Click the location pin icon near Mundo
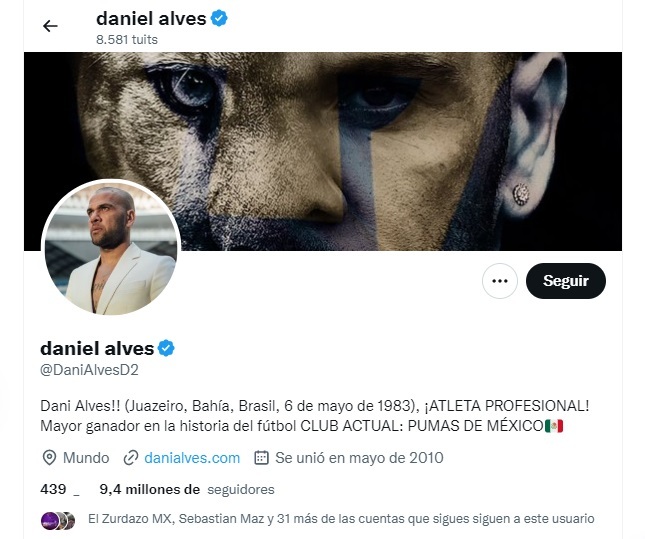The height and width of the screenshot is (539, 645). (x=49, y=458)
